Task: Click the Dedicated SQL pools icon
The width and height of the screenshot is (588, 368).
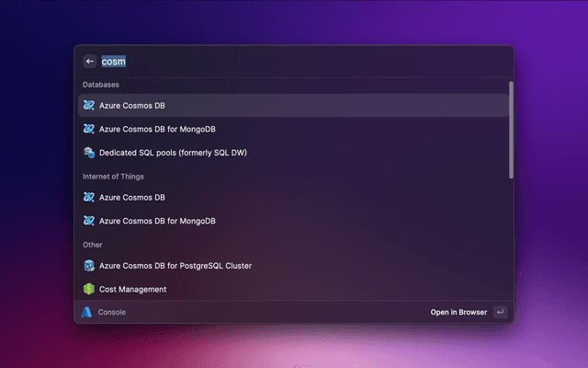Action: pyautogui.click(x=89, y=152)
